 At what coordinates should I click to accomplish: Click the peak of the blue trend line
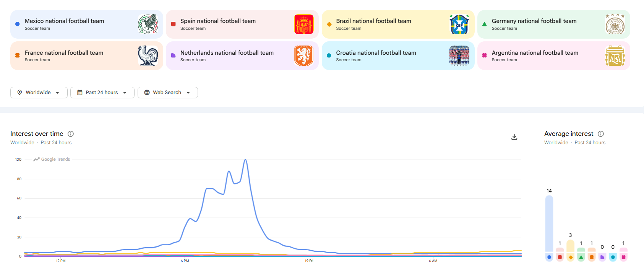(245, 160)
